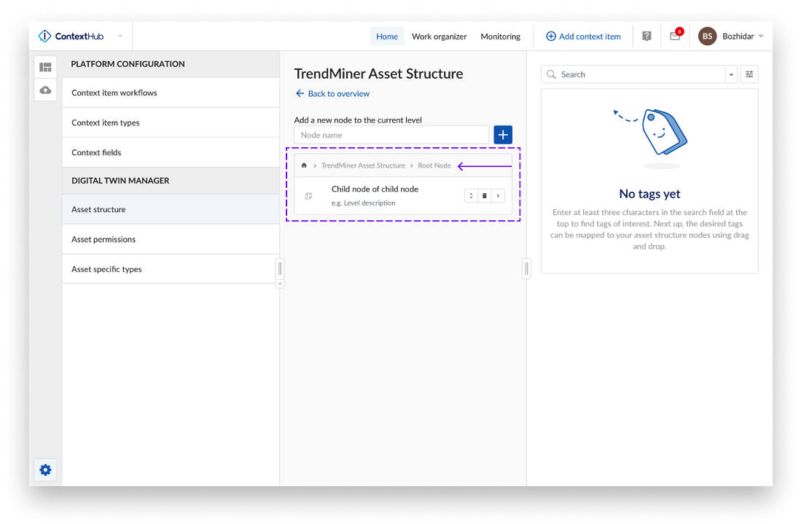
Task: Expand the child node with right chevron
Action: [498, 196]
